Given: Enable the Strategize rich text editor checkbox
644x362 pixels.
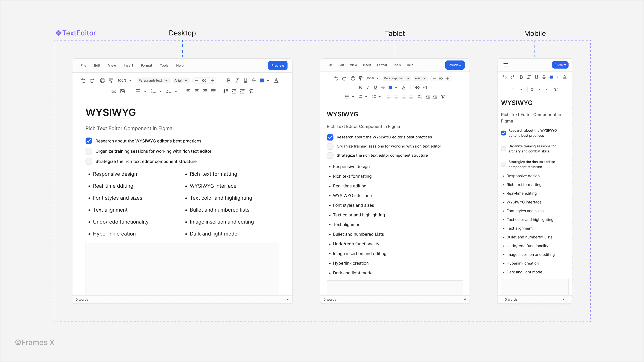Looking at the screenshot, I should tap(89, 161).
